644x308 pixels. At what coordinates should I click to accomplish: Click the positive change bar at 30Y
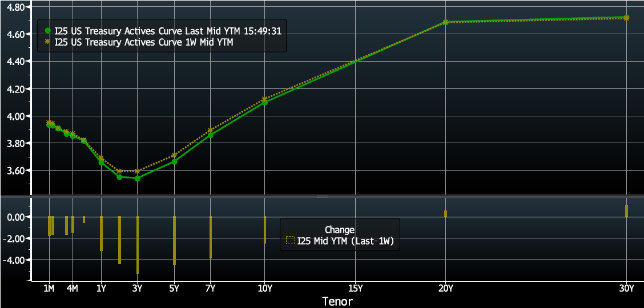point(626,211)
